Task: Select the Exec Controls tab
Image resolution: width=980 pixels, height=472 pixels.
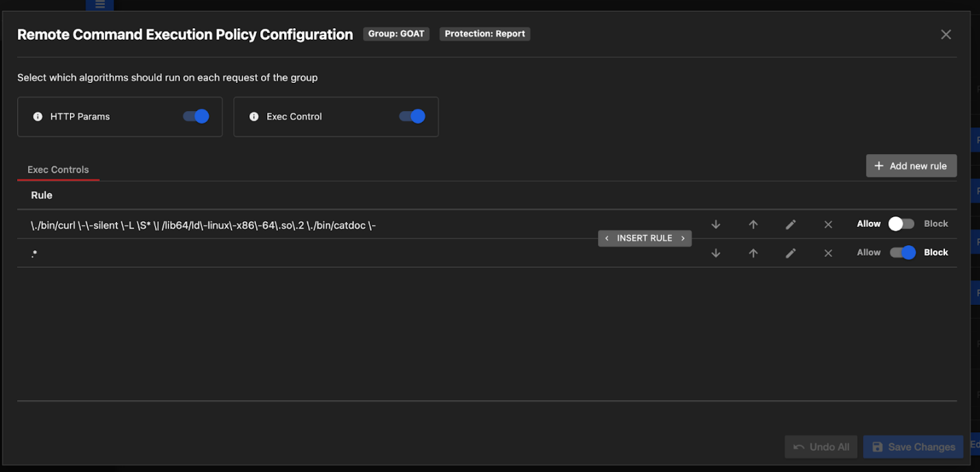Action: coord(58,170)
